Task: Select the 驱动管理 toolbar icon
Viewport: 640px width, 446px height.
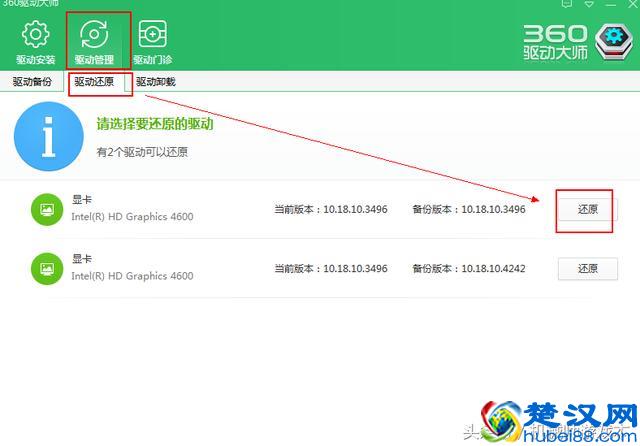Action: 94,42
